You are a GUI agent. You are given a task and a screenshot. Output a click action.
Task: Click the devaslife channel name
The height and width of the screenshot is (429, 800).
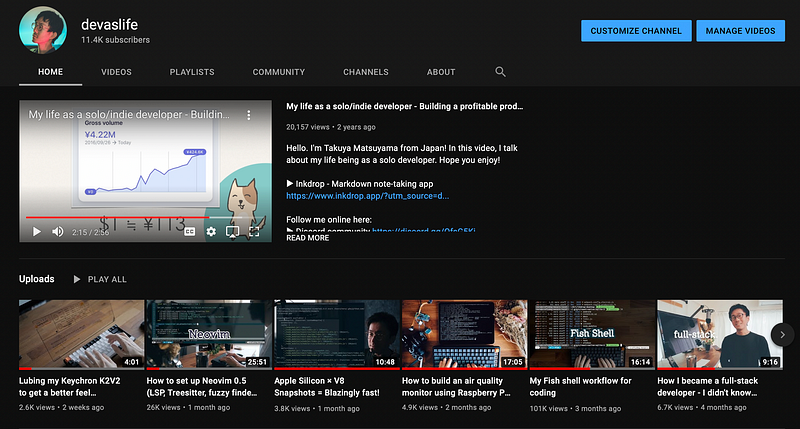110,24
